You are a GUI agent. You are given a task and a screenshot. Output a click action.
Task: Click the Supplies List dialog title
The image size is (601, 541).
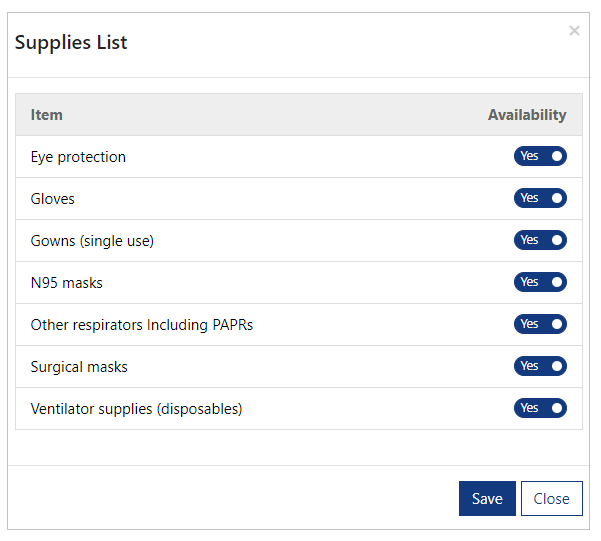tap(71, 43)
